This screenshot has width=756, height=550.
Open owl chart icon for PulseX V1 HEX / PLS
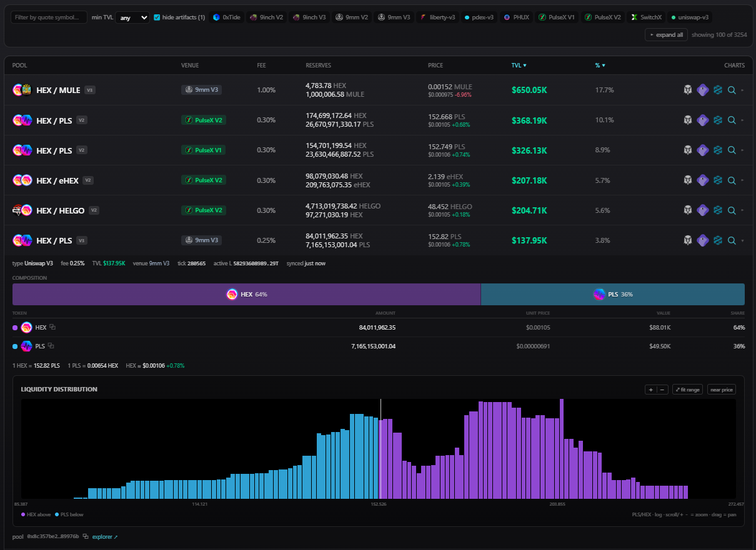(x=688, y=150)
